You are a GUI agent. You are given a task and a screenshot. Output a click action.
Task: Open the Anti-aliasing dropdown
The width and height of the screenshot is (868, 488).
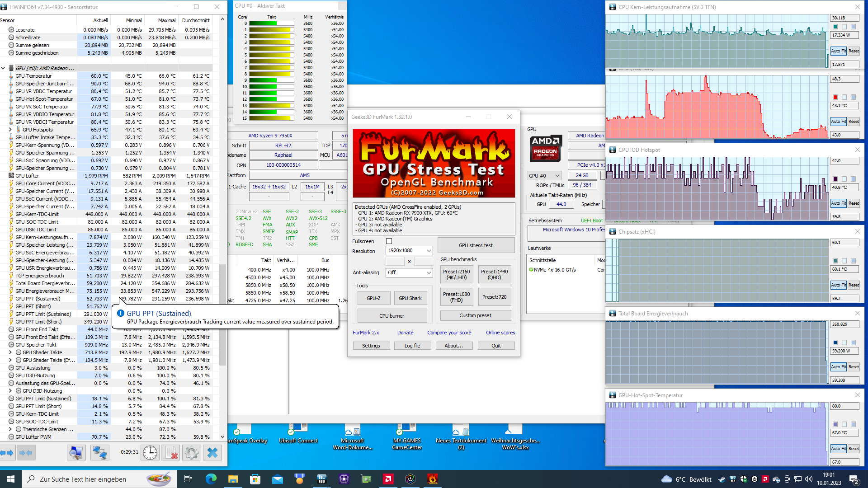409,272
